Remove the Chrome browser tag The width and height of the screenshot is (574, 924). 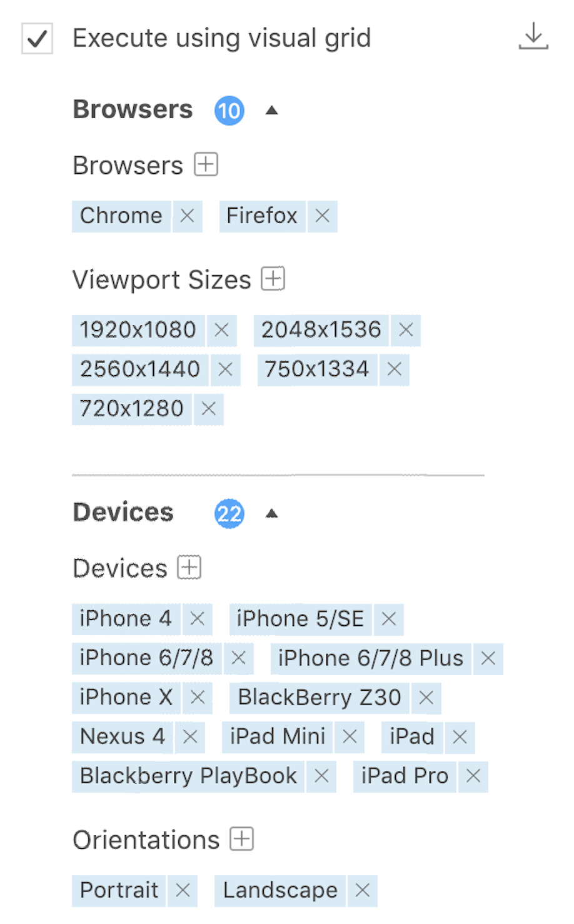click(187, 216)
